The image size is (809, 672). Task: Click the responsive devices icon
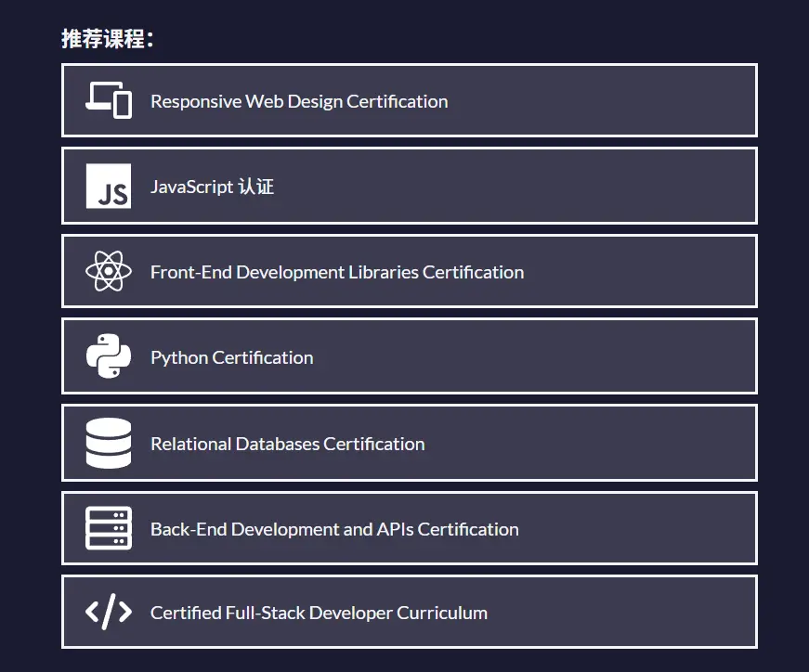click(109, 100)
